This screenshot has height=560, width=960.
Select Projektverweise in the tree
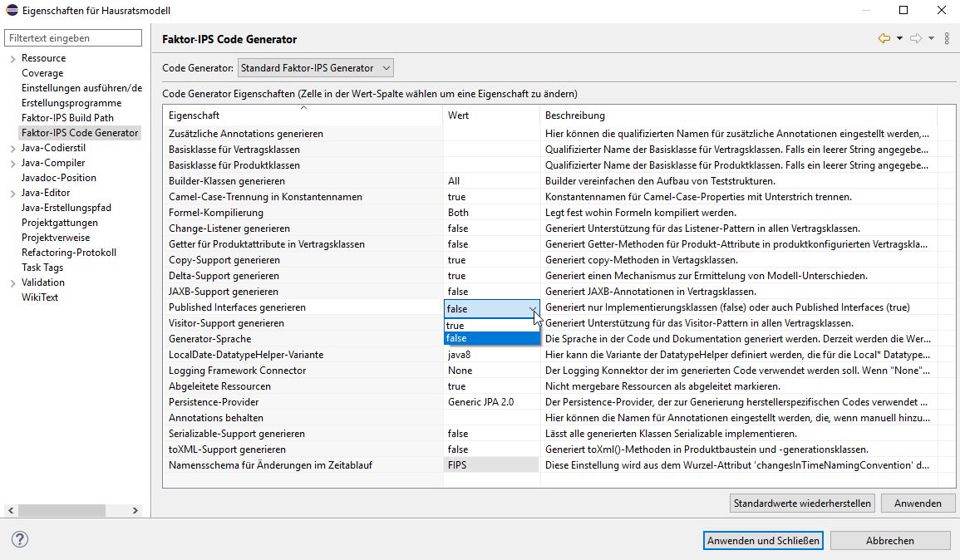pos(55,238)
